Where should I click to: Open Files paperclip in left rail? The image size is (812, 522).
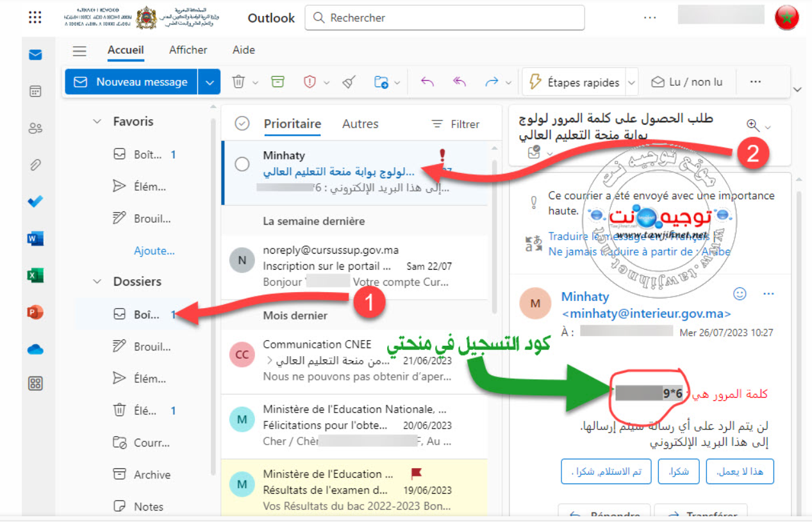pyautogui.click(x=35, y=165)
